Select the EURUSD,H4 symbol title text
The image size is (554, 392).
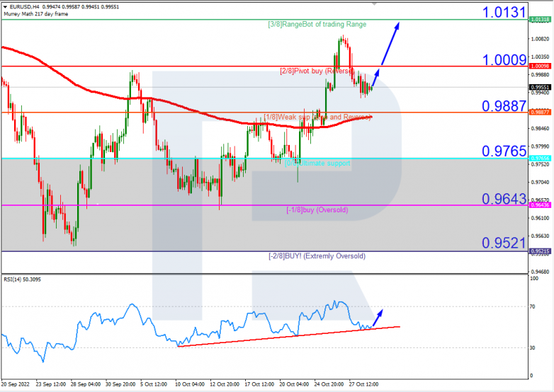(x=24, y=7)
